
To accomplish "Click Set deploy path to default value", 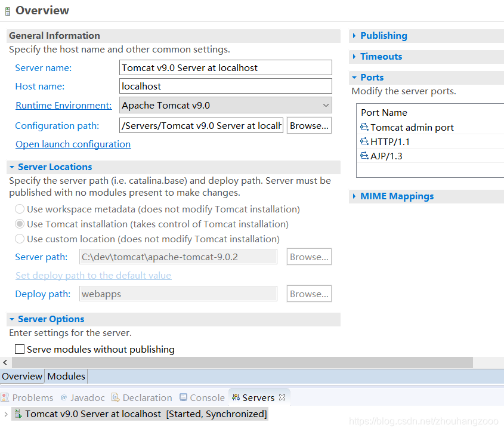I will [93, 275].
